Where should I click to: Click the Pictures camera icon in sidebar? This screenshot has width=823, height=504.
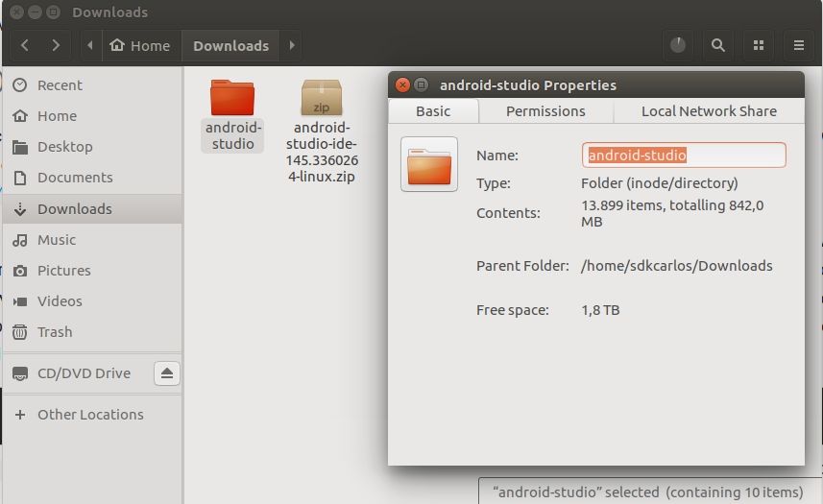(x=20, y=271)
